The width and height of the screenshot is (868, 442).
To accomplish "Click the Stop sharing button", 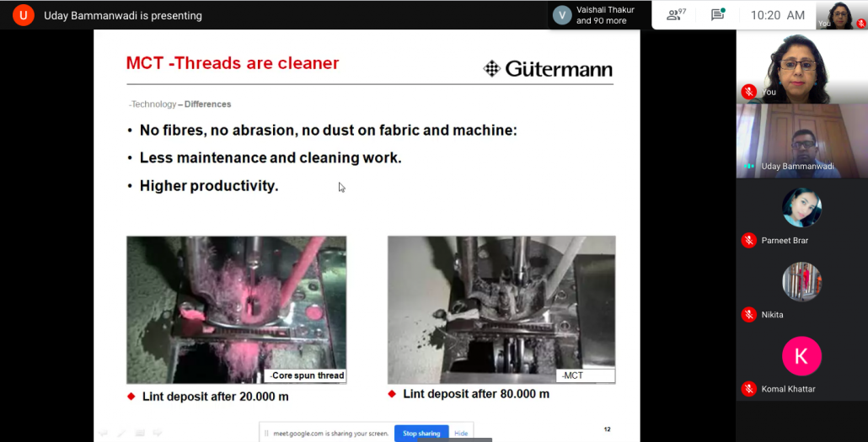I will tap(421, 433).
